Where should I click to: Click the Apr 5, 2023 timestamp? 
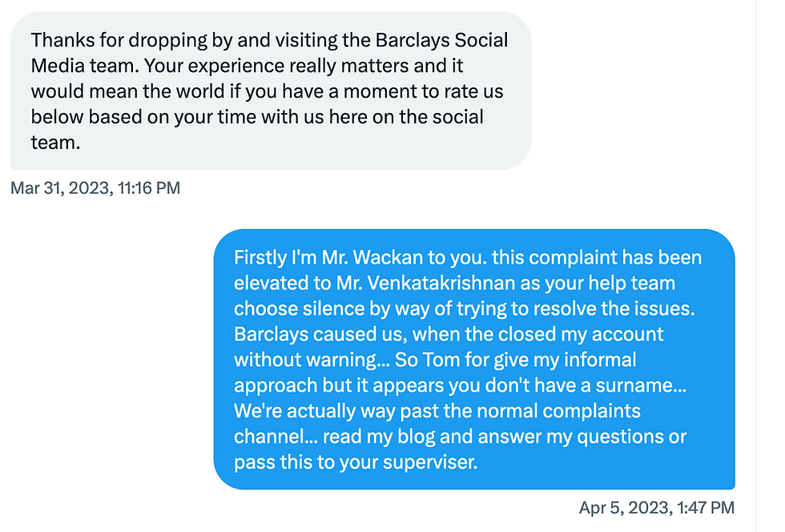point(656,507)
